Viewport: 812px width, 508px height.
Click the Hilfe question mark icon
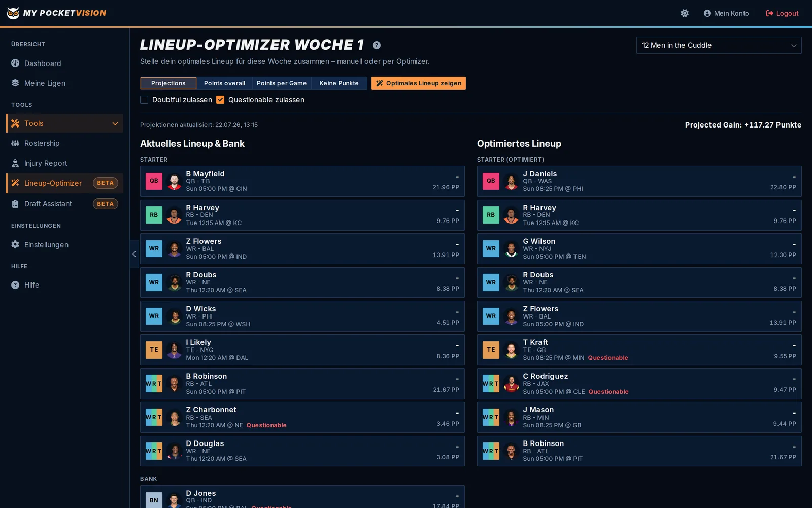[15, 285]
